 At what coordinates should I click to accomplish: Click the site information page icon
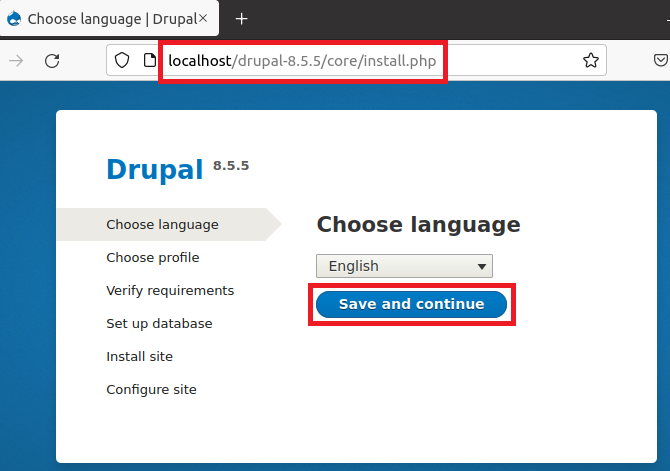(x=149, y=61)
